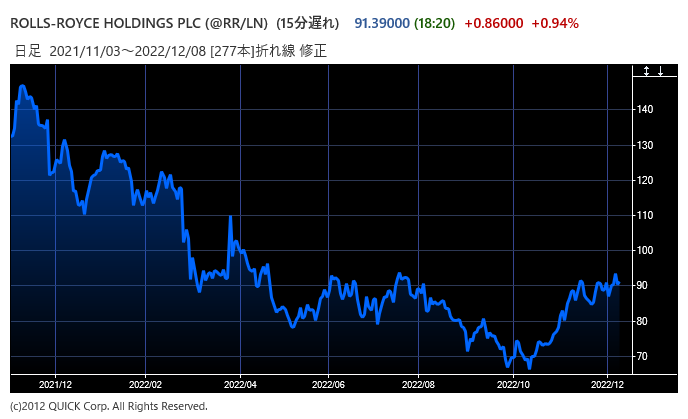Click the quote time (18:20)
The image size is (688, 419).
[x=434, y=23]
